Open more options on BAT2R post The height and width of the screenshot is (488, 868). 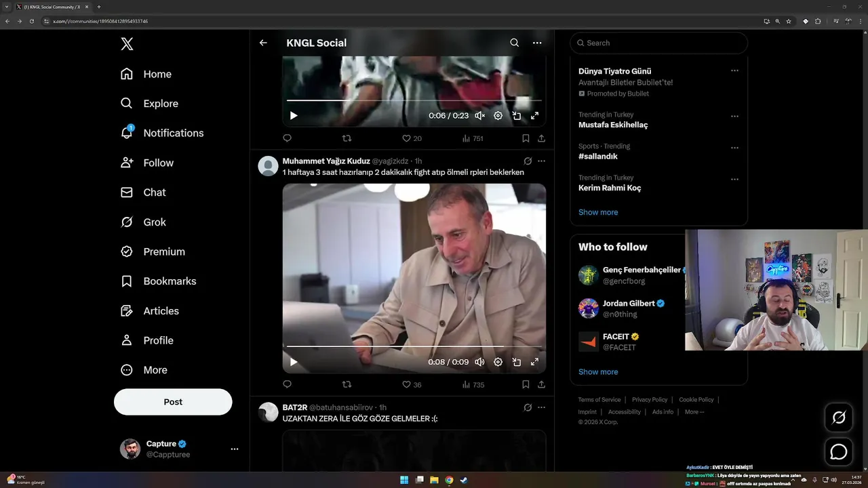541,407
